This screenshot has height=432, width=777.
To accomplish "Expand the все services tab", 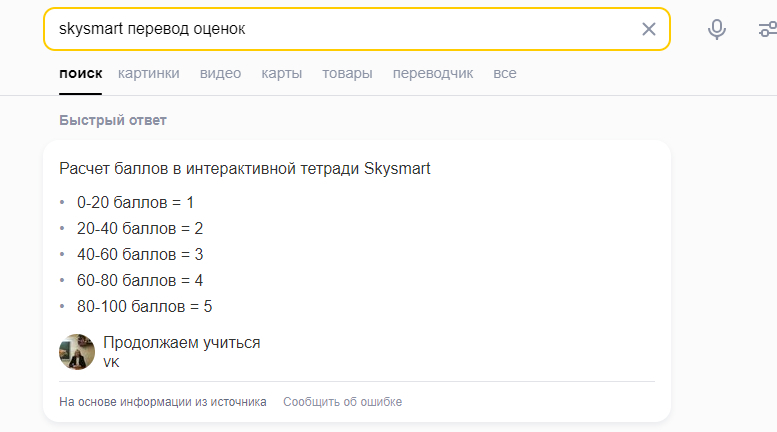I will (x=505, y=73).
